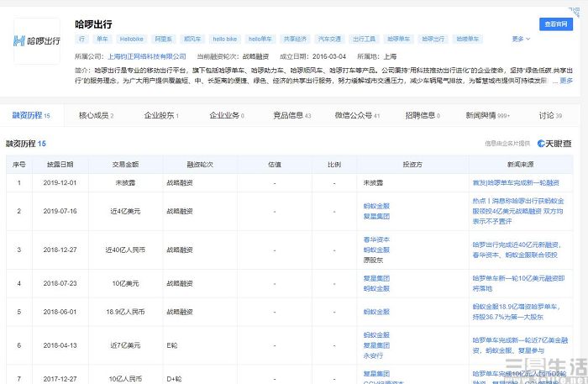Image resolution: width=588 pixels, height=384 pixels.
Task: Open news link 首发|哈啰单车完成新一轮融资
Action: (x=516, y=182)
